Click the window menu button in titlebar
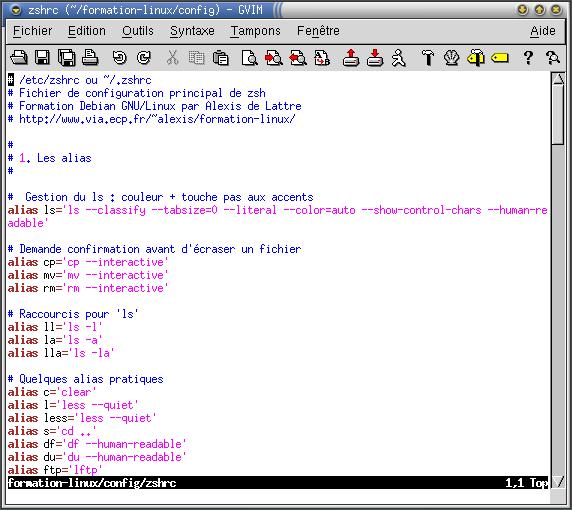The height and width of the screenshot is (510, 572). click(16, 10)
